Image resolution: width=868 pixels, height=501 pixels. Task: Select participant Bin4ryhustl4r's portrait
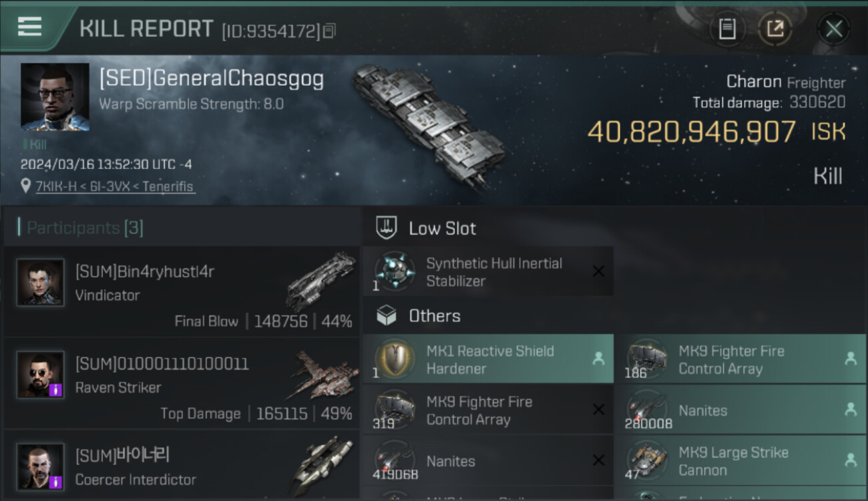pos(41,283)
